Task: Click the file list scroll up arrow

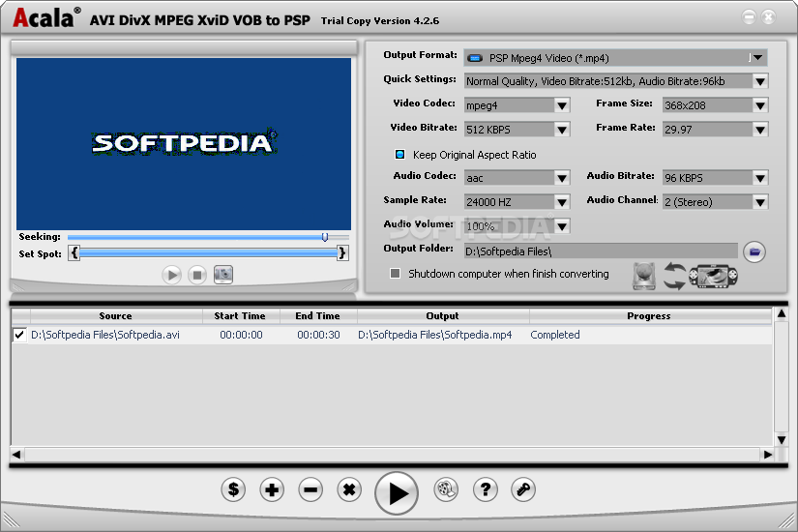Action: tap(782, 314)
